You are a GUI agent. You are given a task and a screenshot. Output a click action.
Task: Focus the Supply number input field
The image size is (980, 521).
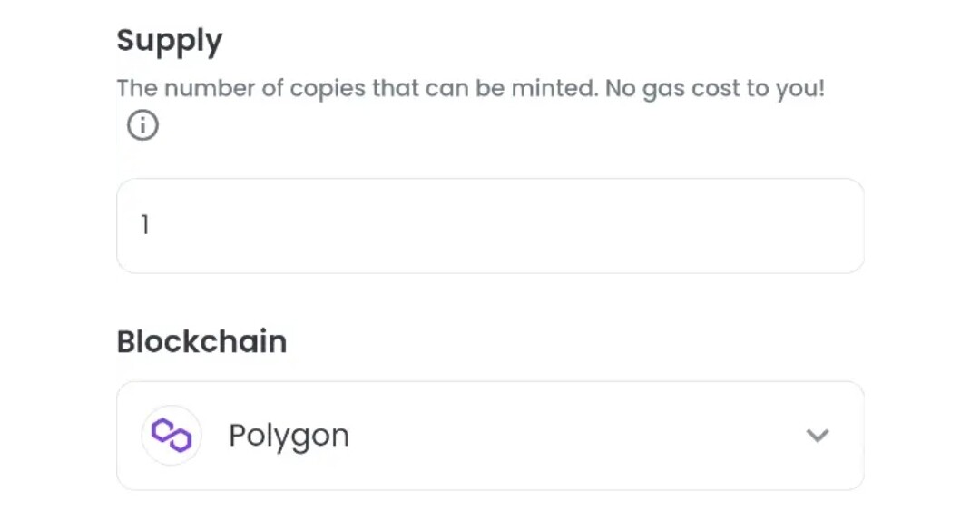coord(490,226)
